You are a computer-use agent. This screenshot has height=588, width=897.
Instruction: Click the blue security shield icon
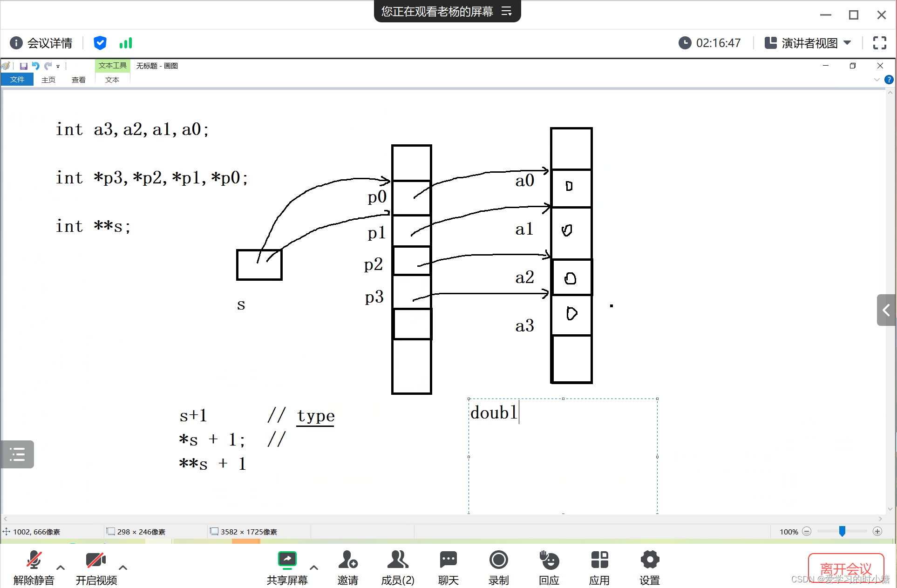(100, 43)
